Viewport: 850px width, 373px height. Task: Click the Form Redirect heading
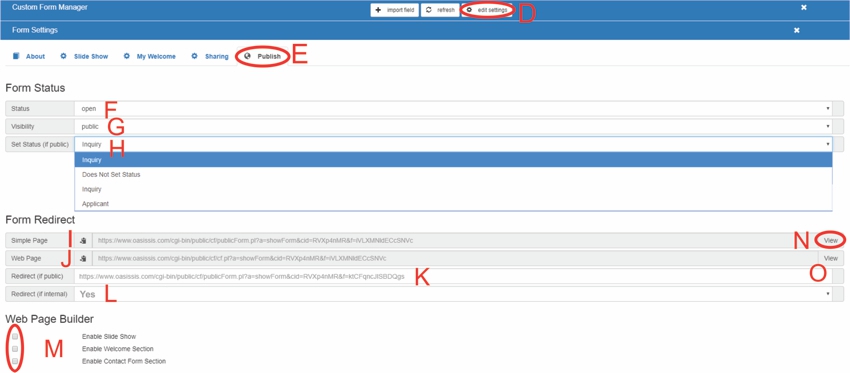tap(40, 220)
